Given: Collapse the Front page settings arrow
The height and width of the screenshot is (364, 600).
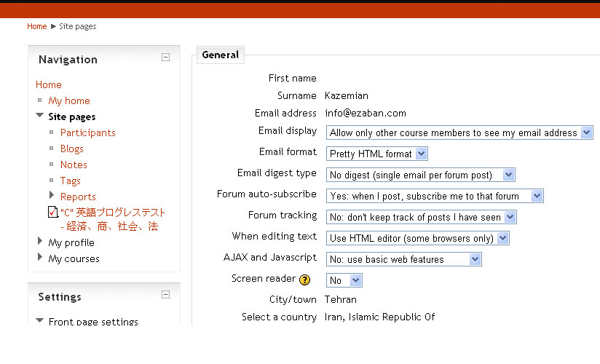Looking at the screenshot, I should tap(39, 322).
